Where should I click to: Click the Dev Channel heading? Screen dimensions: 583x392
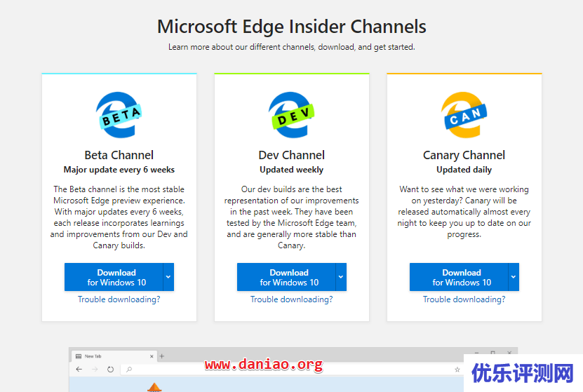[x=292, y=155]
